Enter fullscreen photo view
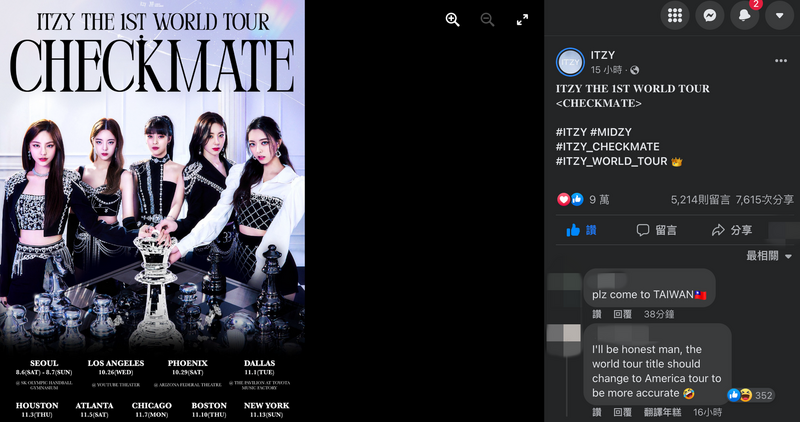800x422 pixels. pyautogui.click(x=522, y=20)
